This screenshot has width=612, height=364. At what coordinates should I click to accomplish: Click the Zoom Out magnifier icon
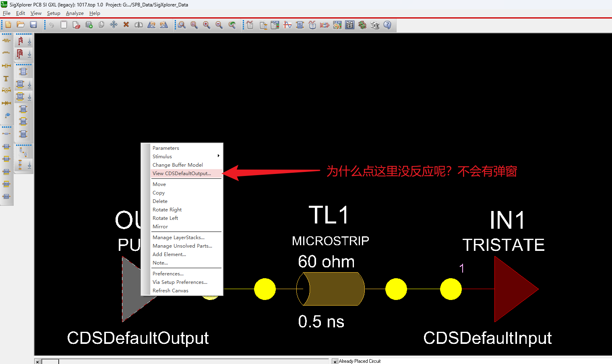point(219,25)
